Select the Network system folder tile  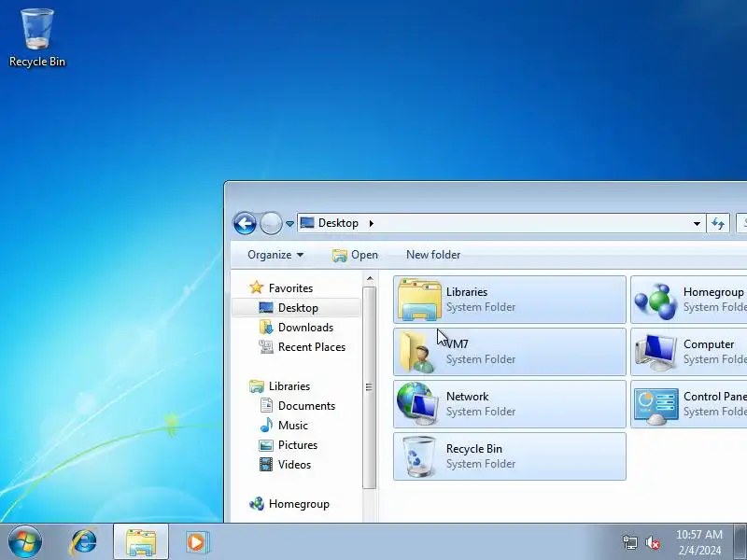[x=509, y=404]
